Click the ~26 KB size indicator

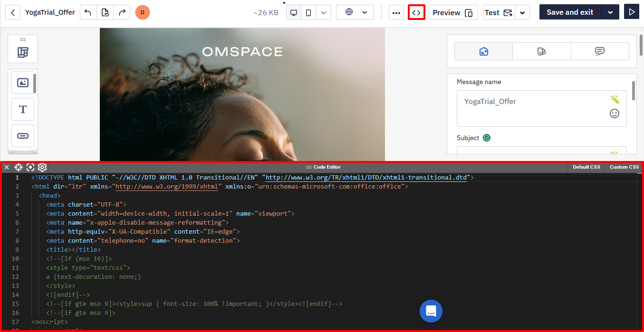tap(266, 12)
